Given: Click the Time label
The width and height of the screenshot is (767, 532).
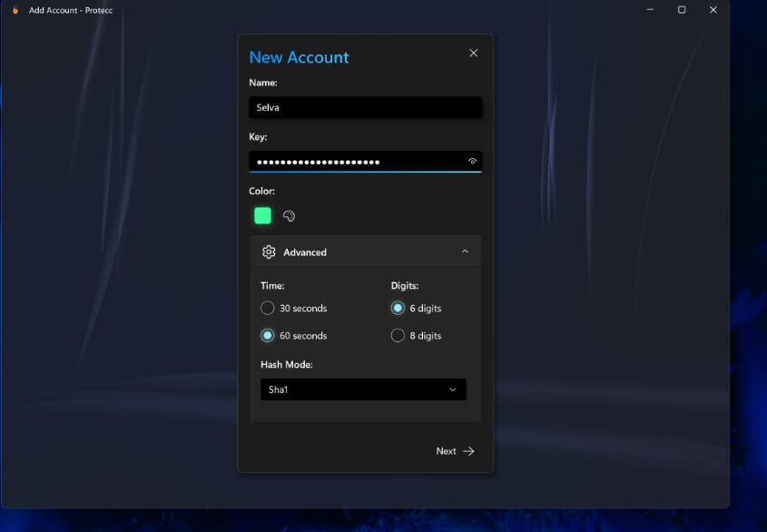Looking at the screenshot, I should click(272, 285).
